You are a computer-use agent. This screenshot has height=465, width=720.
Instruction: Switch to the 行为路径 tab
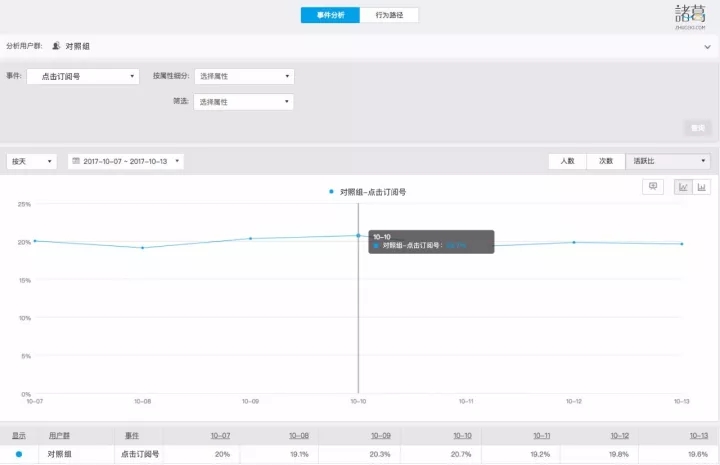pos(389,15)
